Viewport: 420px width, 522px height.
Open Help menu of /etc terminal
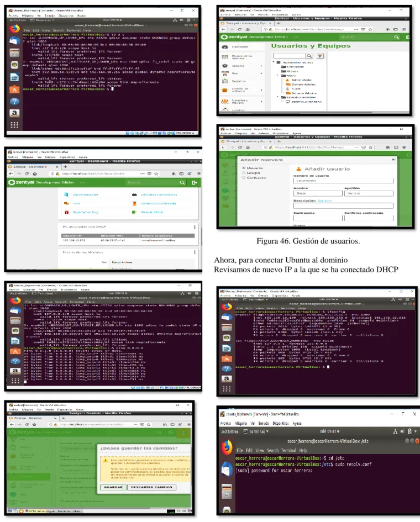pos(303,450)
